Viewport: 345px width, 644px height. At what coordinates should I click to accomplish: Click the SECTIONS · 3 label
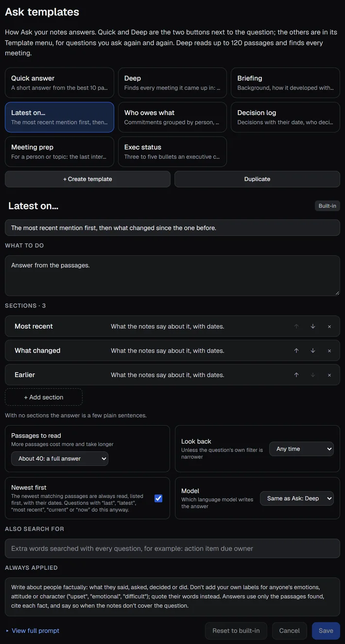point(25,306)
